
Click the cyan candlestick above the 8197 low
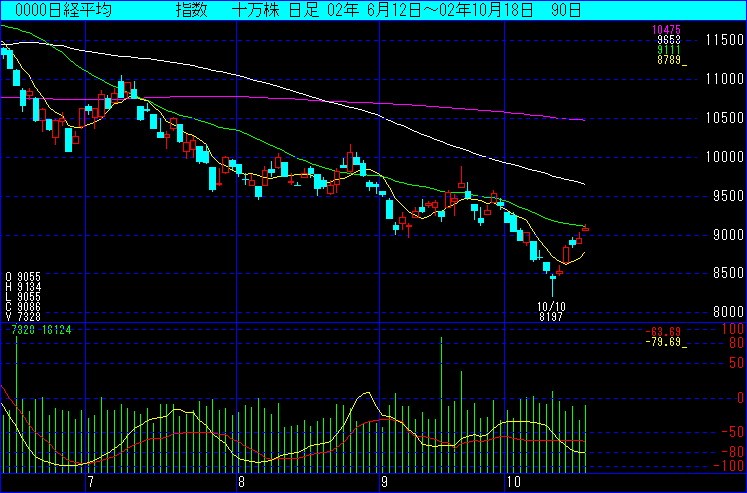click(x=553, y=284)
